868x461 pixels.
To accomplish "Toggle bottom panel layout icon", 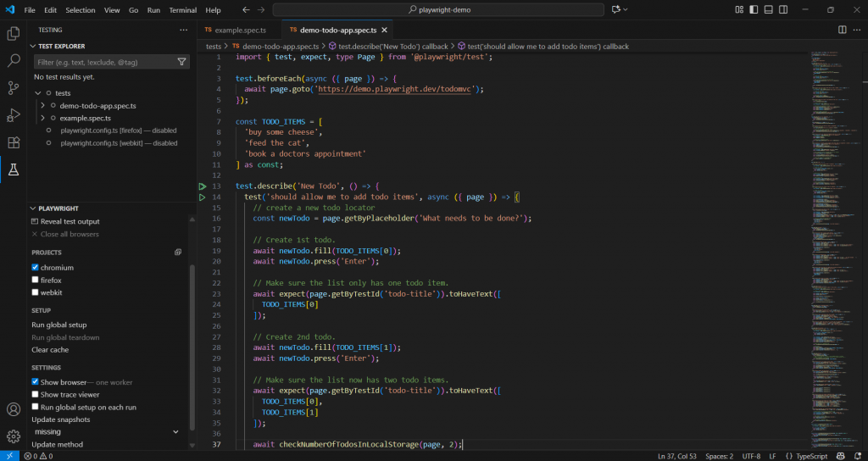I will [768, 9].
